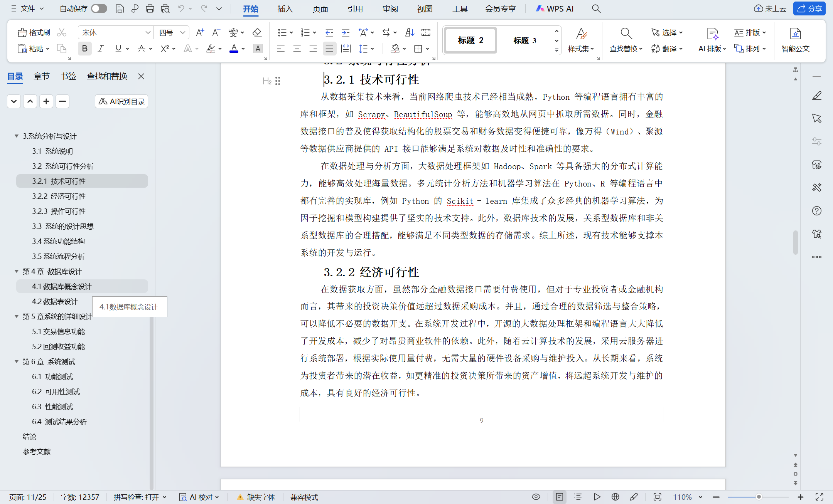
Task: Click the Increase Indent icon
Action: 346,32
